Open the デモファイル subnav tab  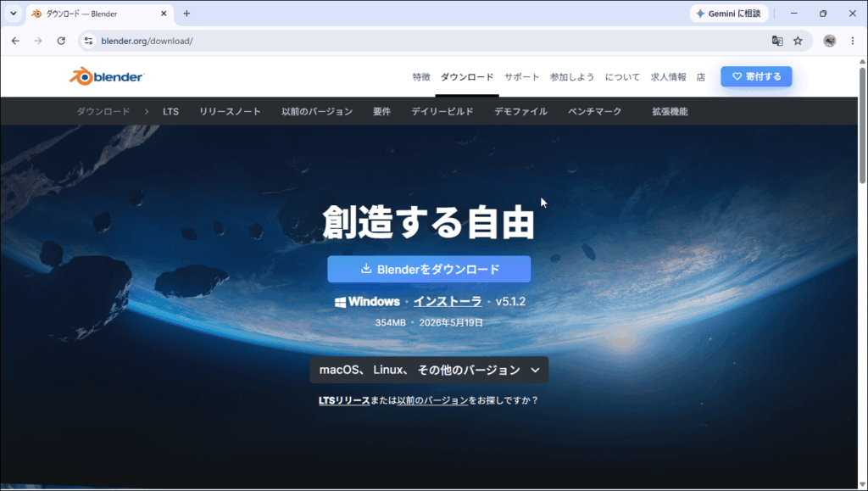point(520,111)
